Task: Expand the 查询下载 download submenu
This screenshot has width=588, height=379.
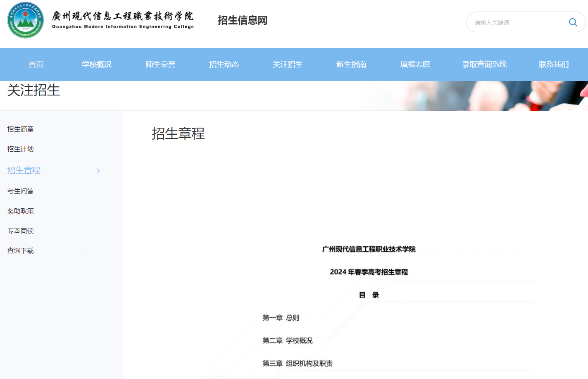Action: pos(20,250)
